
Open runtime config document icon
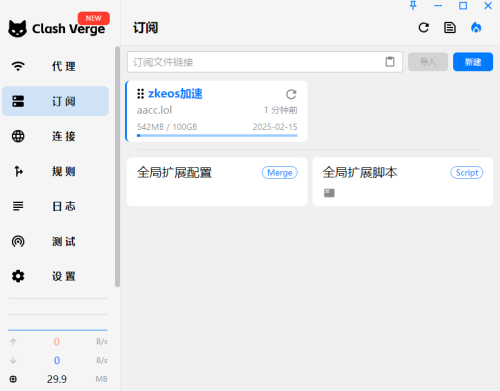pos(450,28)
